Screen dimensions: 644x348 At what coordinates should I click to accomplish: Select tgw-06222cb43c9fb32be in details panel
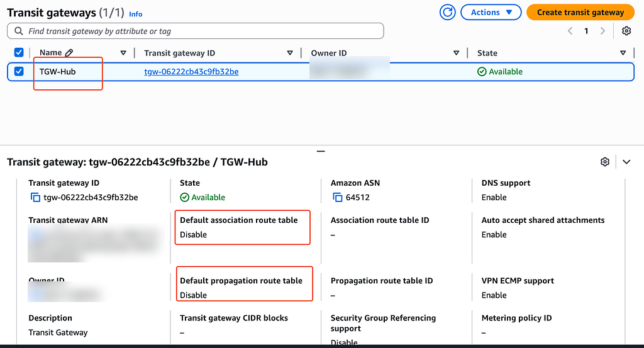point(91,198)
